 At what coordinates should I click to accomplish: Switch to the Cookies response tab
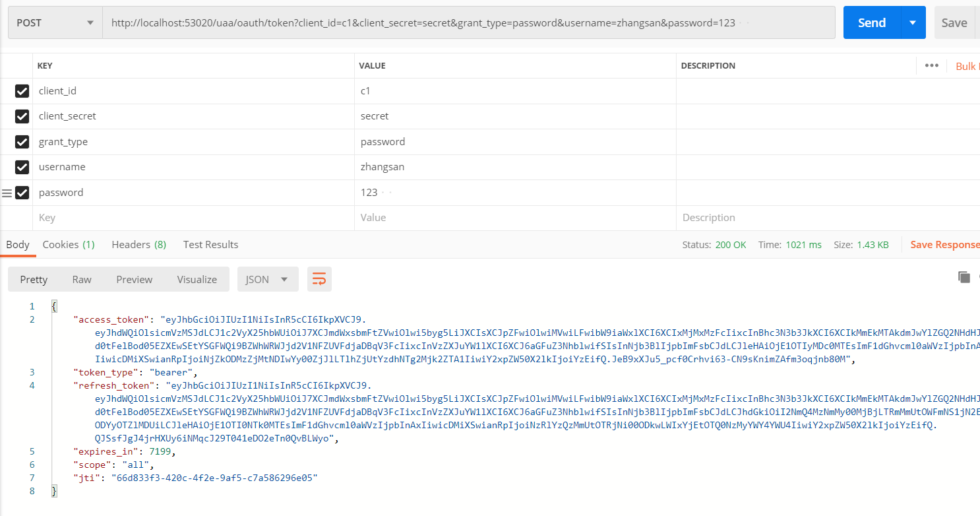click(x=69, y=245)
